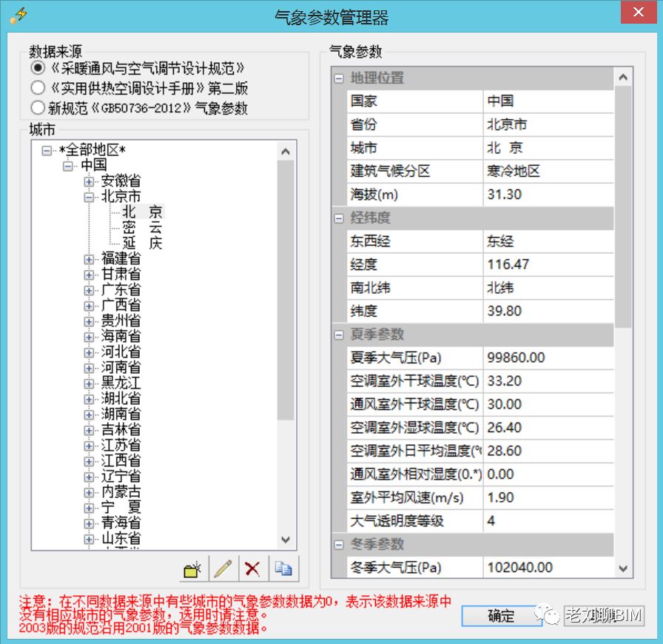Select 延 庆 city in the tree
663x644 pixels.
(143, 243)
